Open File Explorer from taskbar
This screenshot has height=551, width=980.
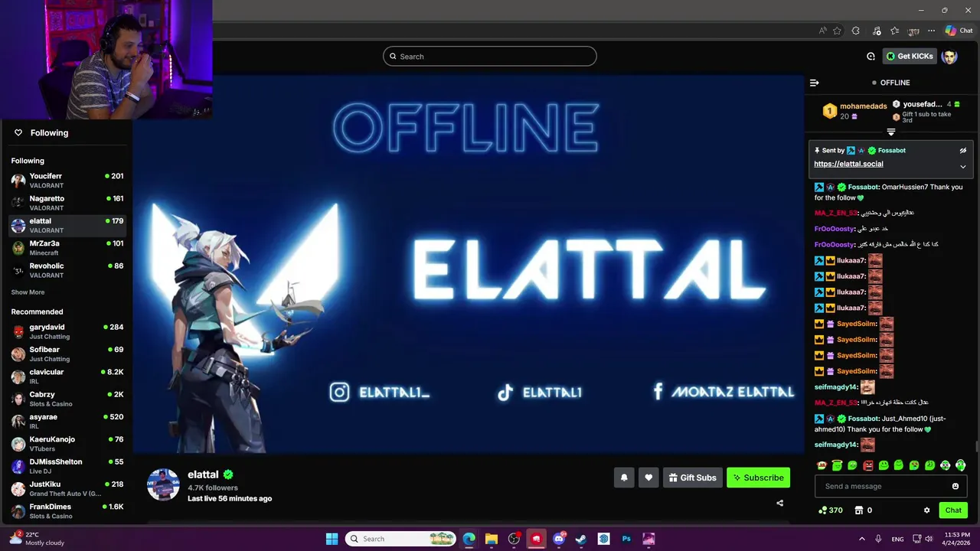492,539
